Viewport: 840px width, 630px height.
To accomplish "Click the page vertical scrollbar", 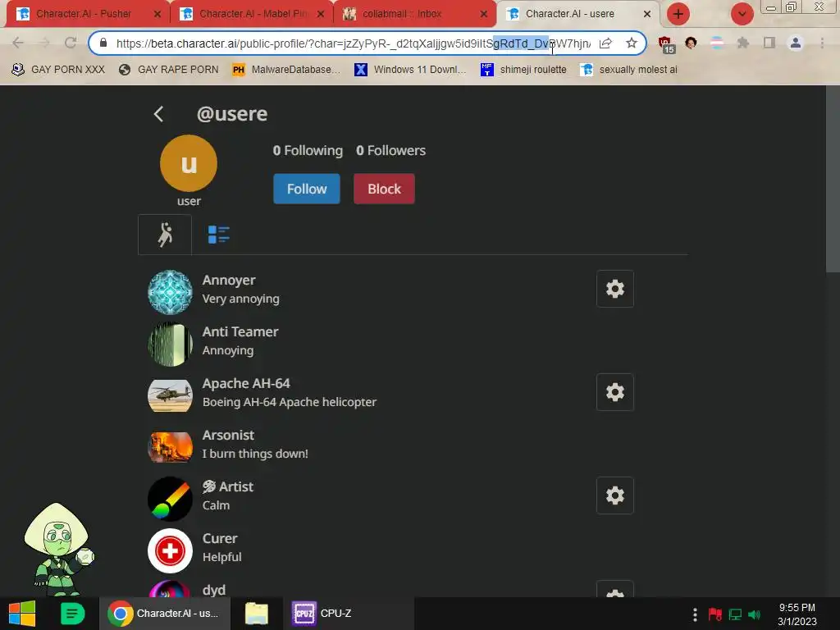I will tap(833, 180).
